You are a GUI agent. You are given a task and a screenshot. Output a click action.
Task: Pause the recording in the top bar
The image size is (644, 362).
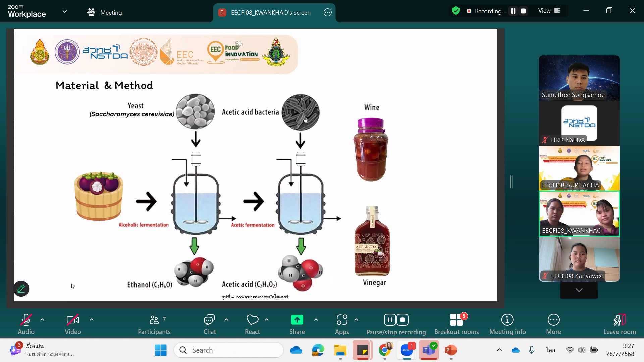click(x=513, y=11)
